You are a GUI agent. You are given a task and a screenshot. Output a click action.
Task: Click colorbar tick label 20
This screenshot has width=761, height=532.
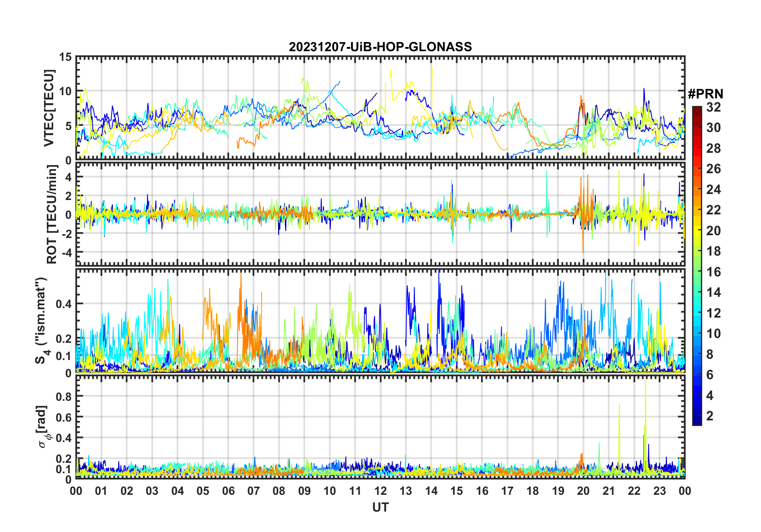[713, 230]
